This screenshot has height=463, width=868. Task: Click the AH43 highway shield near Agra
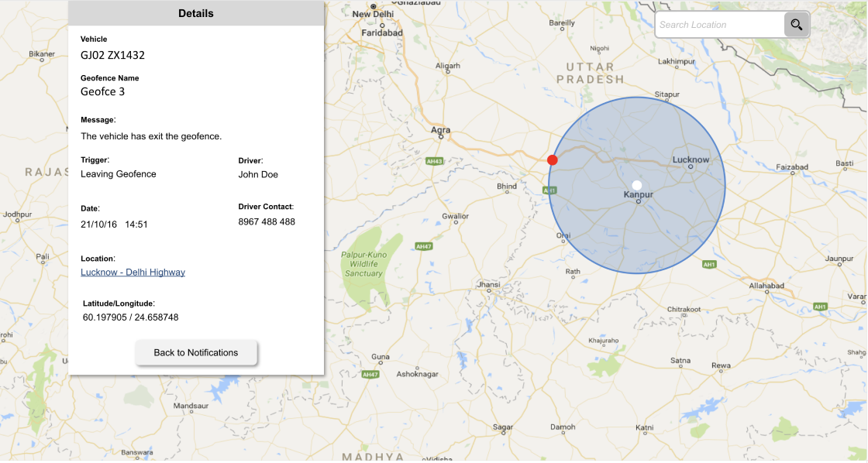434,161
